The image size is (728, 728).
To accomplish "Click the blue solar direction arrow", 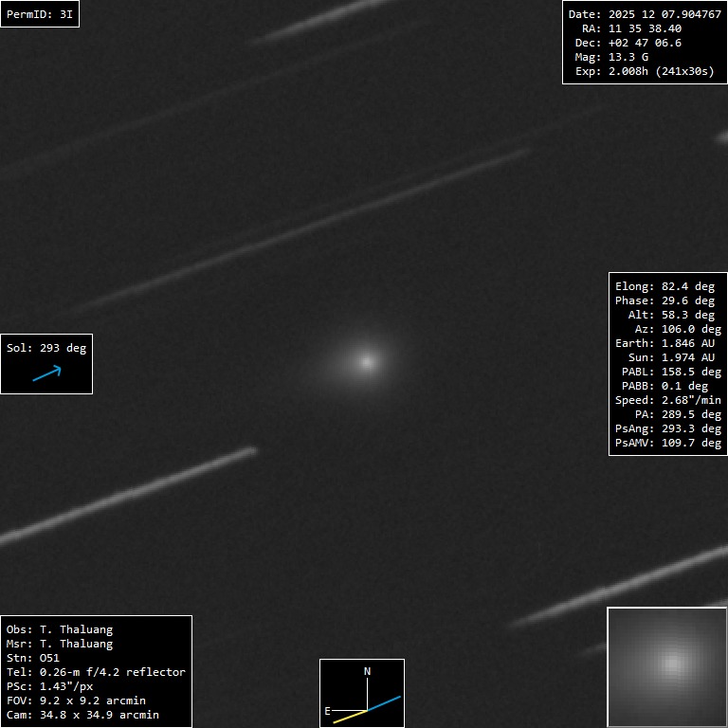I will pos(46,373).
